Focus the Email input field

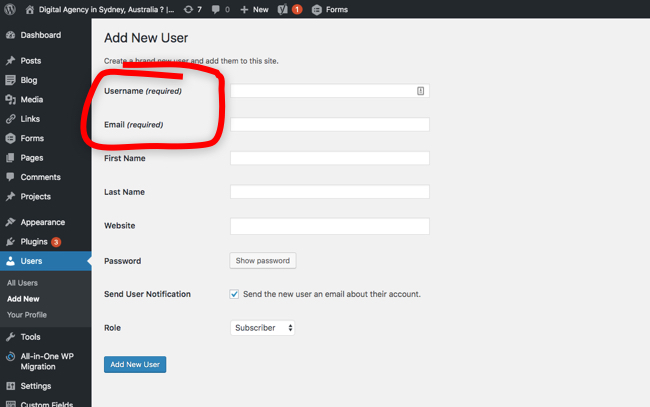click(330, 124)
